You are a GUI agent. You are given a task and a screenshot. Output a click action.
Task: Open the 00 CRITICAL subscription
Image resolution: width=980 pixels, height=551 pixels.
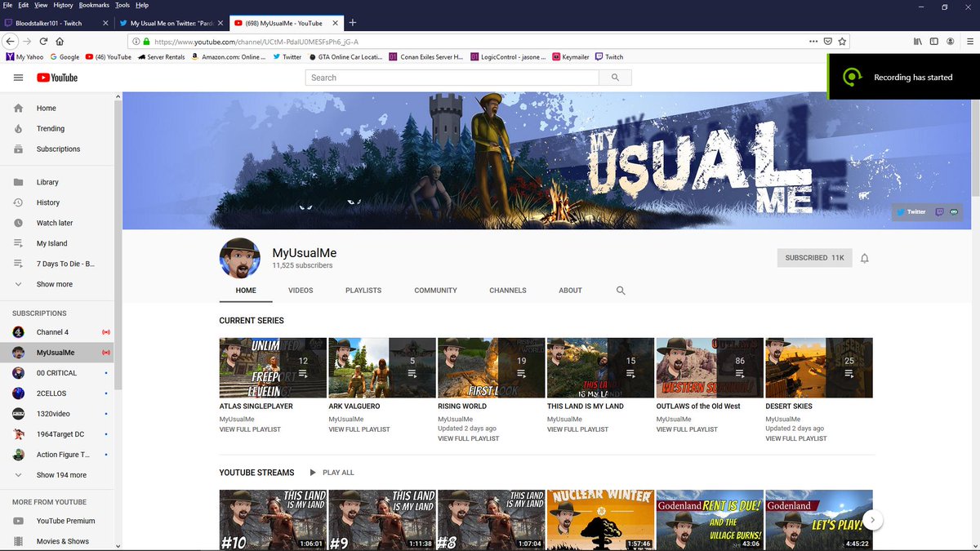[x=57, y=373]
